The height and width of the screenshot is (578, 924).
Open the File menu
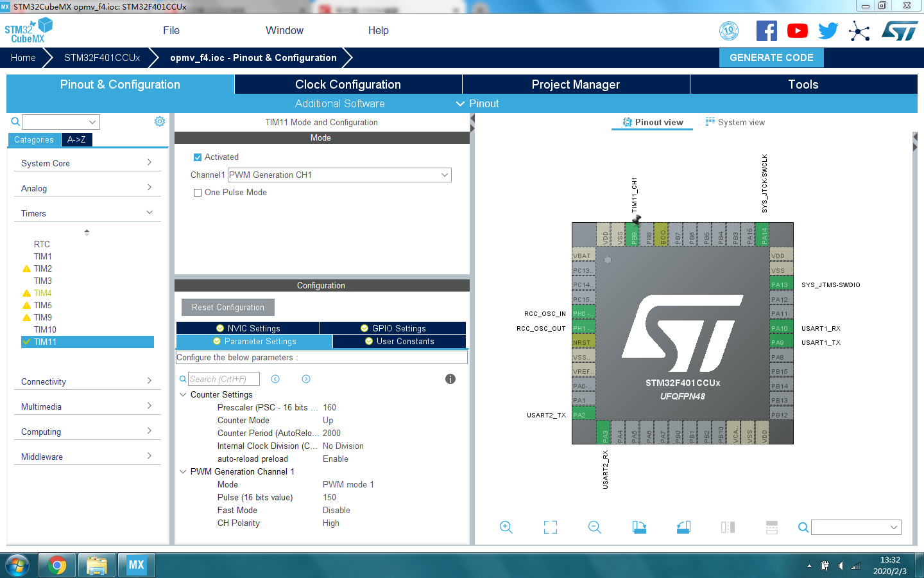[171, 30]
